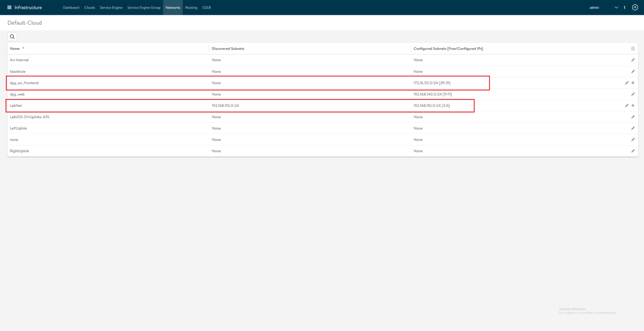Edit LeftUplink using the pencil icon

(633, 128)
